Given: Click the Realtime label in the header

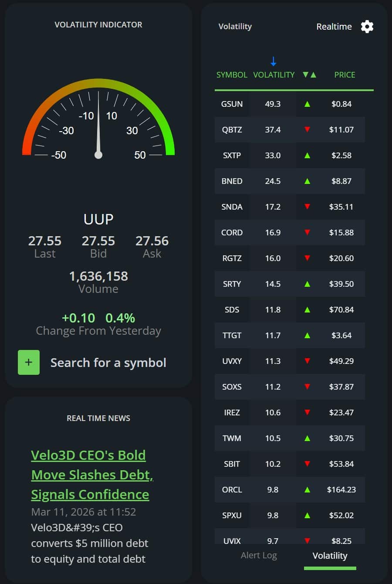Looking at the screenshot, I should click(x=334, y=27).
